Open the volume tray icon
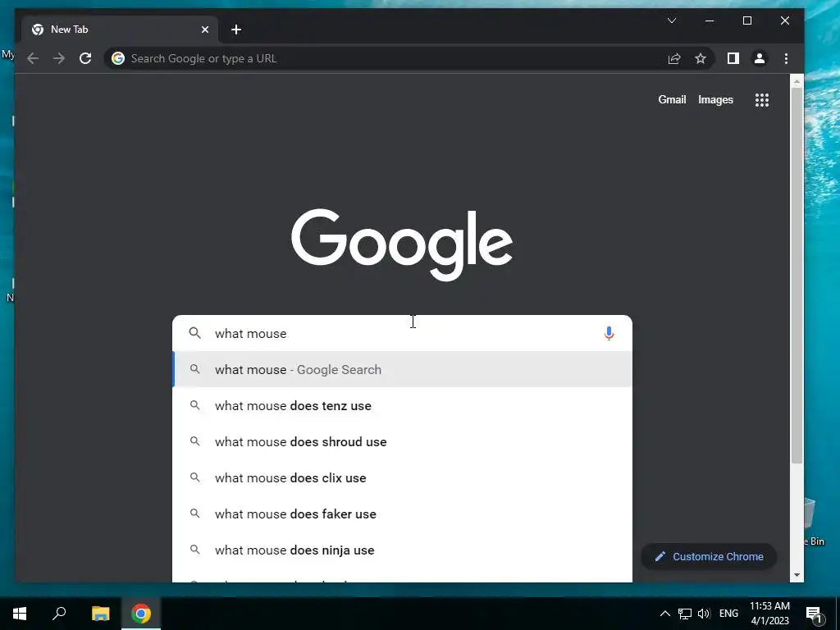This screenshot has height=630, width=840. [704, 614]
